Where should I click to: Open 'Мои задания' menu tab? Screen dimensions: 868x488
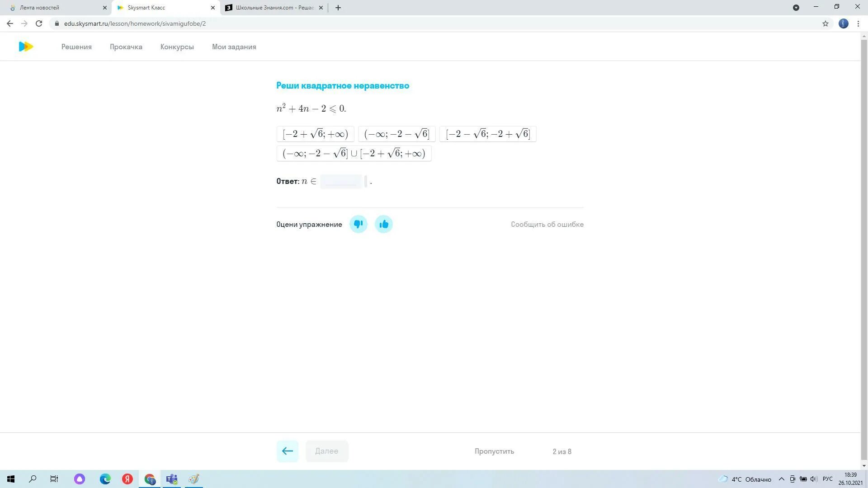pos(234,47)
